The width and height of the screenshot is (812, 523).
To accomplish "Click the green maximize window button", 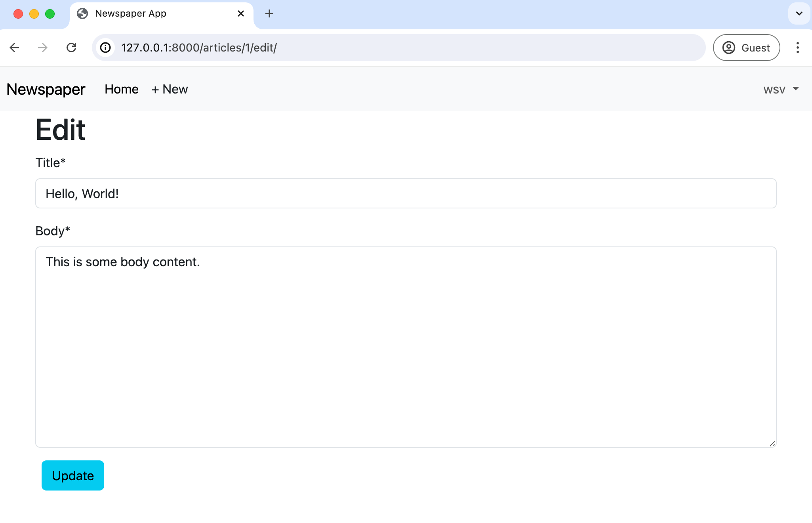I will tap(50, 14).
